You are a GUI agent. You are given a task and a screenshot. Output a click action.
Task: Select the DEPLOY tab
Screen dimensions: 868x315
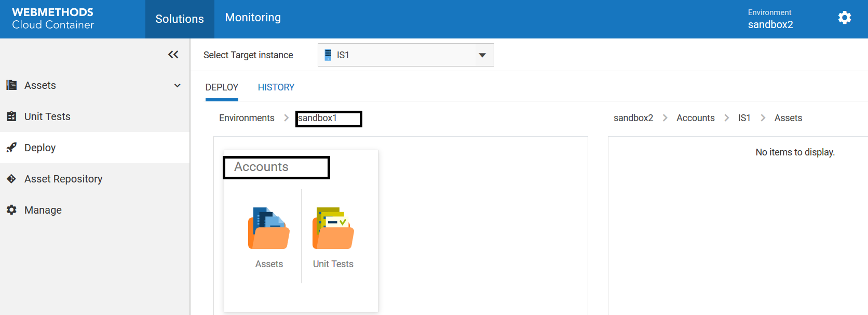point(222,87)
